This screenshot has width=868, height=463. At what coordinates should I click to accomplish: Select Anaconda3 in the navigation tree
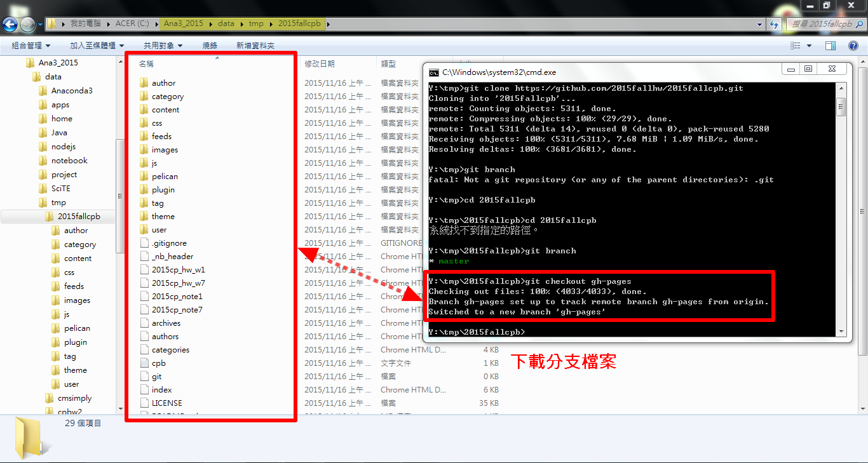tap(72, 91)
